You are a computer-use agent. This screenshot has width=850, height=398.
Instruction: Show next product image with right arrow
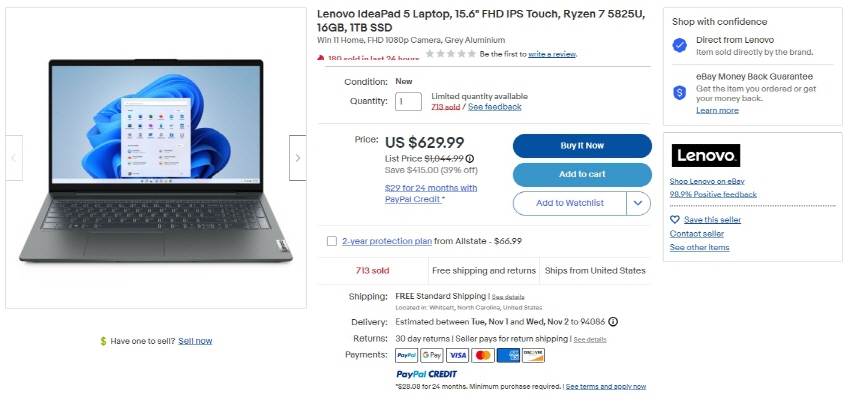(x=298, y=158)
